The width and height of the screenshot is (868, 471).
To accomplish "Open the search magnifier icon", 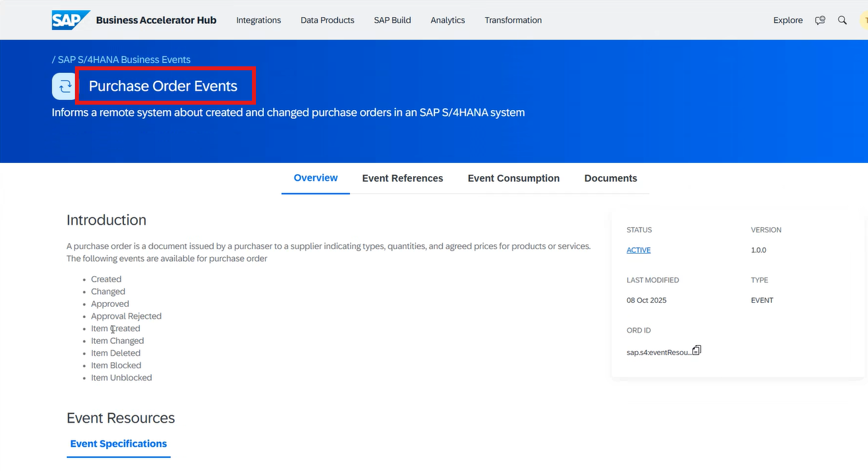I will (x=842, y=21).
